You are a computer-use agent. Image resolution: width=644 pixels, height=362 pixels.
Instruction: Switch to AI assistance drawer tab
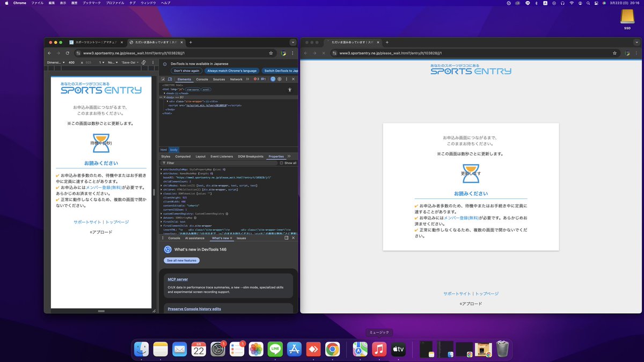click(x=195, y=238)
